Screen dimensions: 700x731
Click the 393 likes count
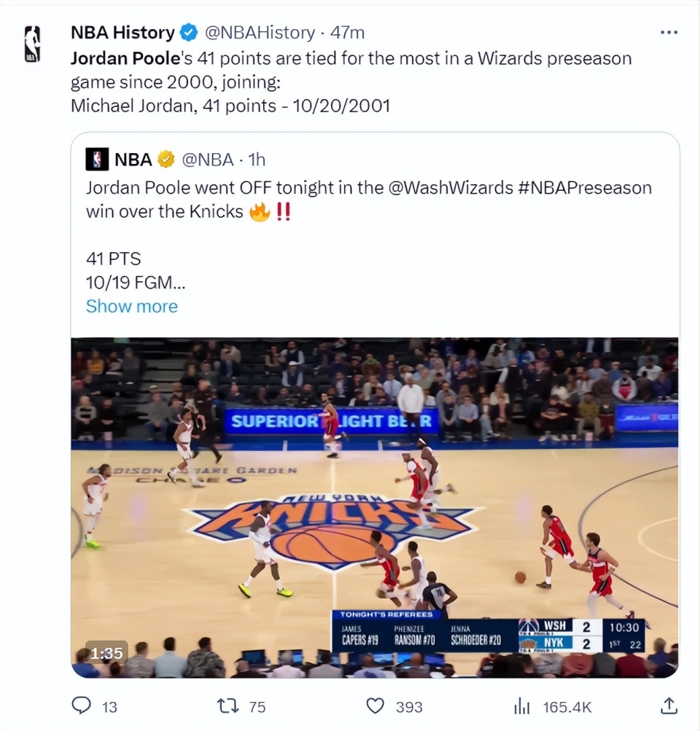click(409, 707)
